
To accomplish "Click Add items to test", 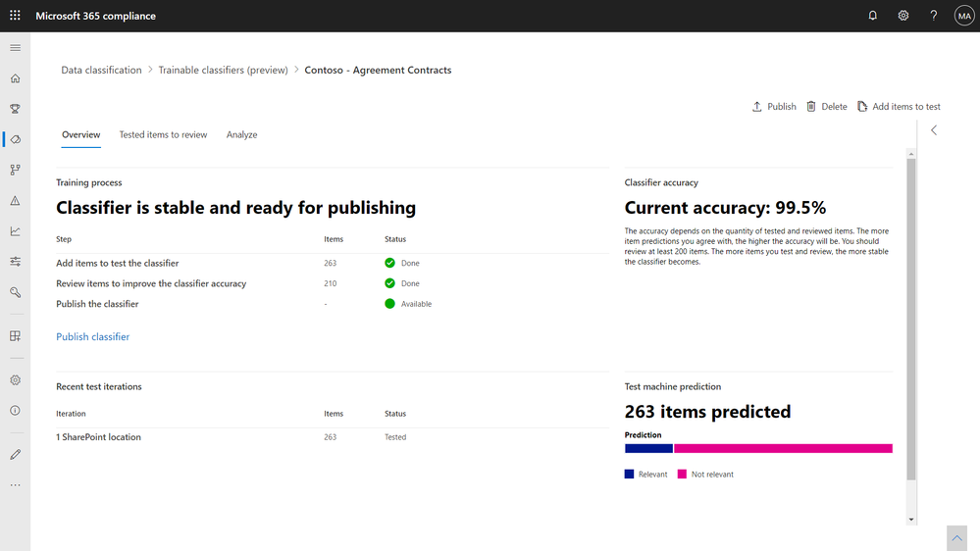I will point(899,106).
